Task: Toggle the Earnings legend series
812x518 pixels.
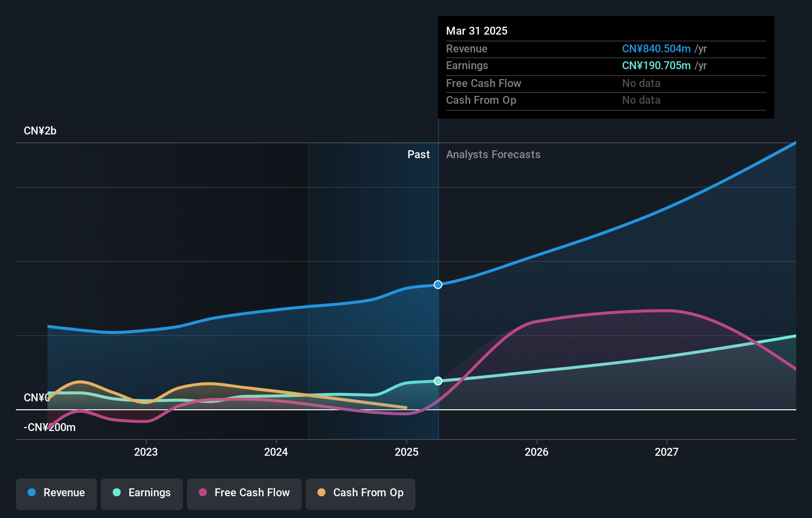Action: 142,494
